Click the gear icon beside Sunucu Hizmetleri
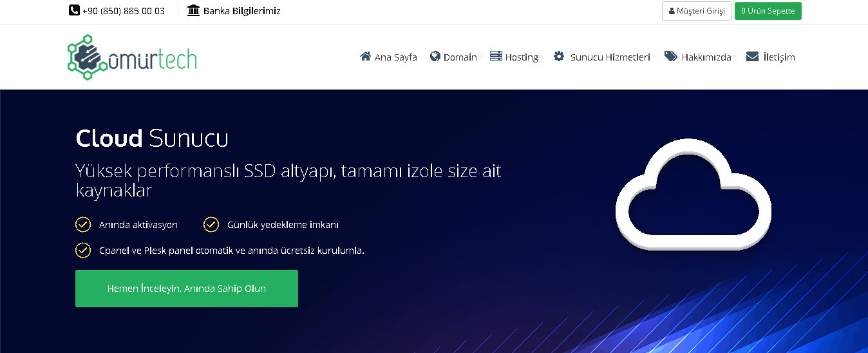 [x=559, y=56]
